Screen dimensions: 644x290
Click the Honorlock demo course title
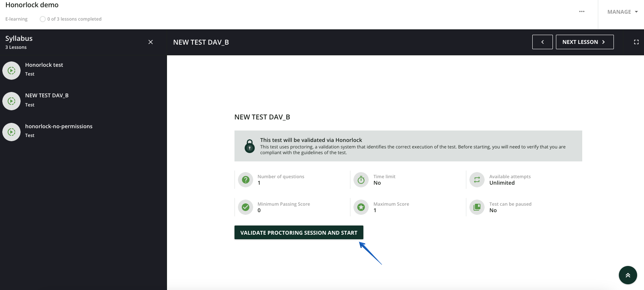point(32,5)
